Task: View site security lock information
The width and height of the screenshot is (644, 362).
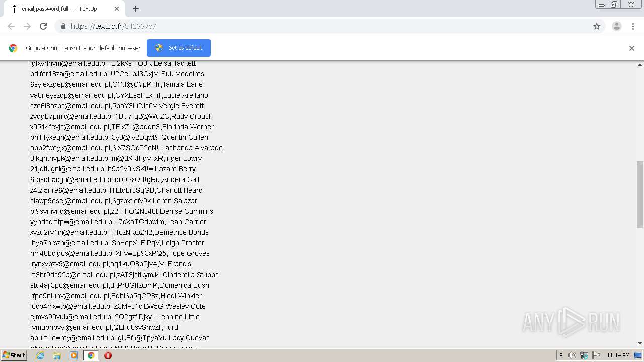Action: pyautogui.click(x=63, y=26)
